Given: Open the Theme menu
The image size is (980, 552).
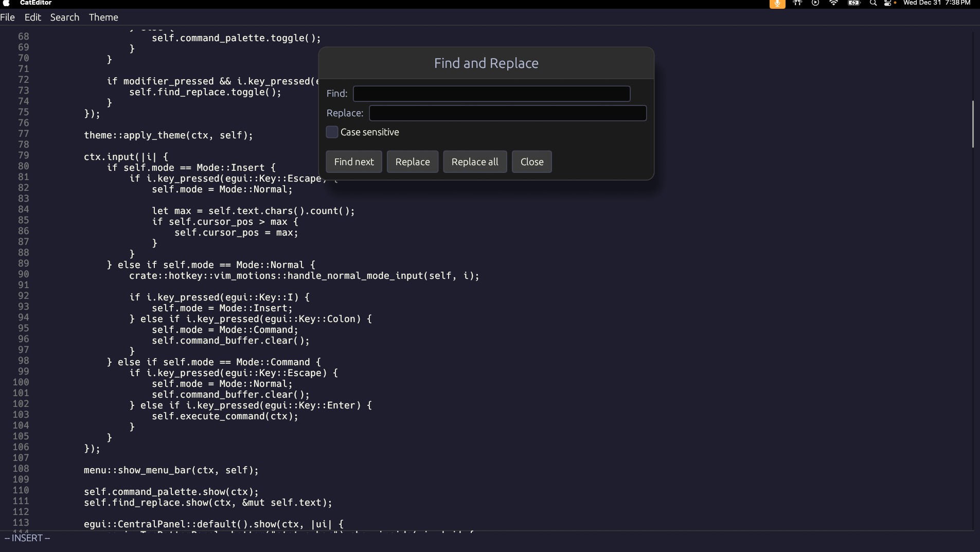Looking at the screenshot, I should tap(103, 17).
